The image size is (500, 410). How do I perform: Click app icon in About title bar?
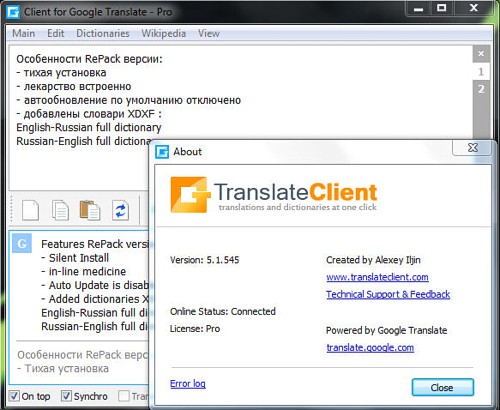tap(162, 152)
